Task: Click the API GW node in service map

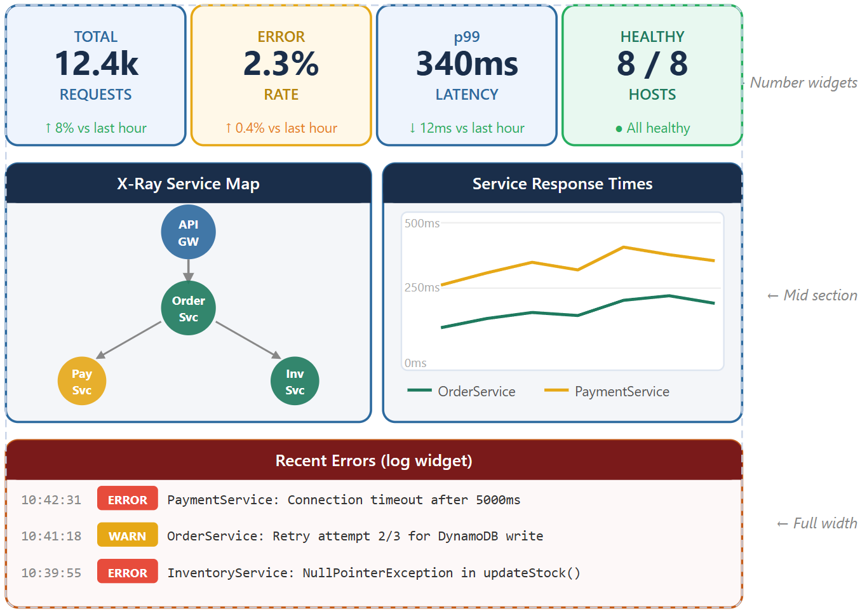Action: point(188,232)
